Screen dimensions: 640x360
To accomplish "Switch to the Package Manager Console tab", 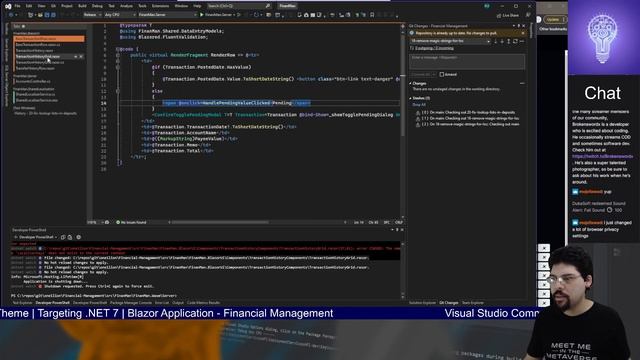I will tap(131, 303).
